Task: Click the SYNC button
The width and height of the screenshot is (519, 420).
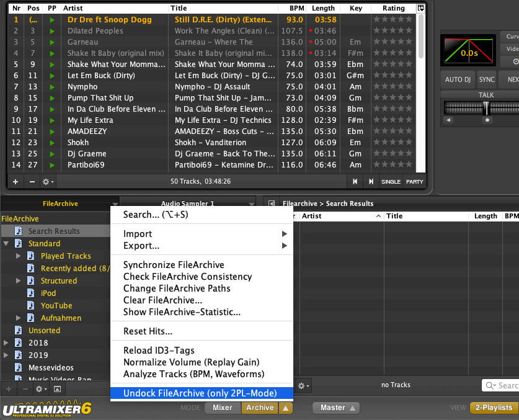Action: click(487, 79)
